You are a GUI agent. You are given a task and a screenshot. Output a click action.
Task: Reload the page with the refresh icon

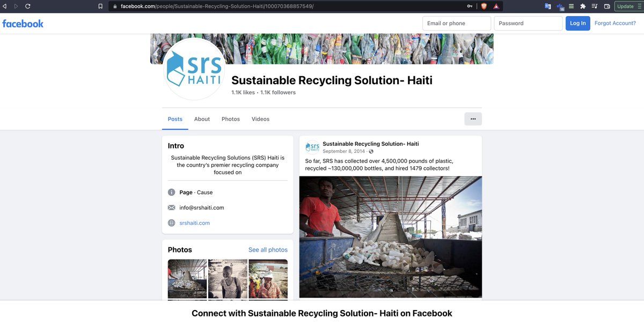[27, 6]
